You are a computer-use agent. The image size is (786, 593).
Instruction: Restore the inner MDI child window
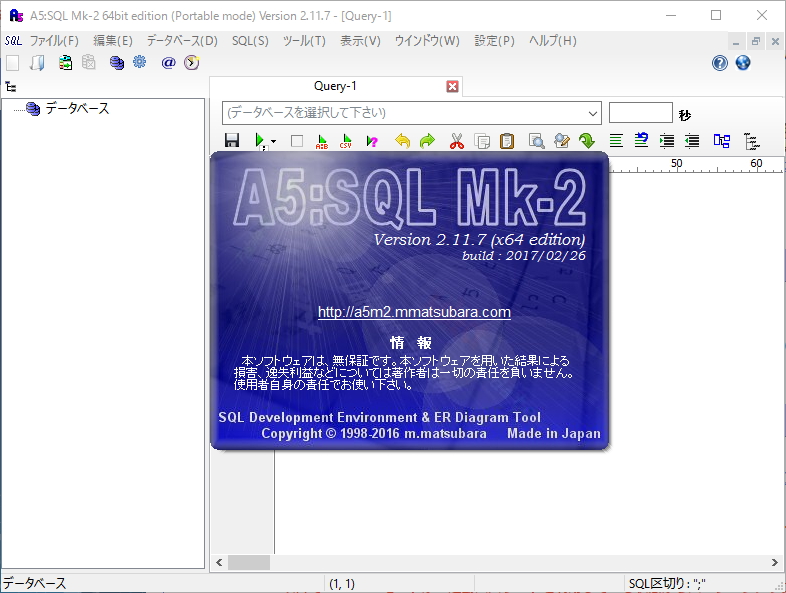coord(755,42)
